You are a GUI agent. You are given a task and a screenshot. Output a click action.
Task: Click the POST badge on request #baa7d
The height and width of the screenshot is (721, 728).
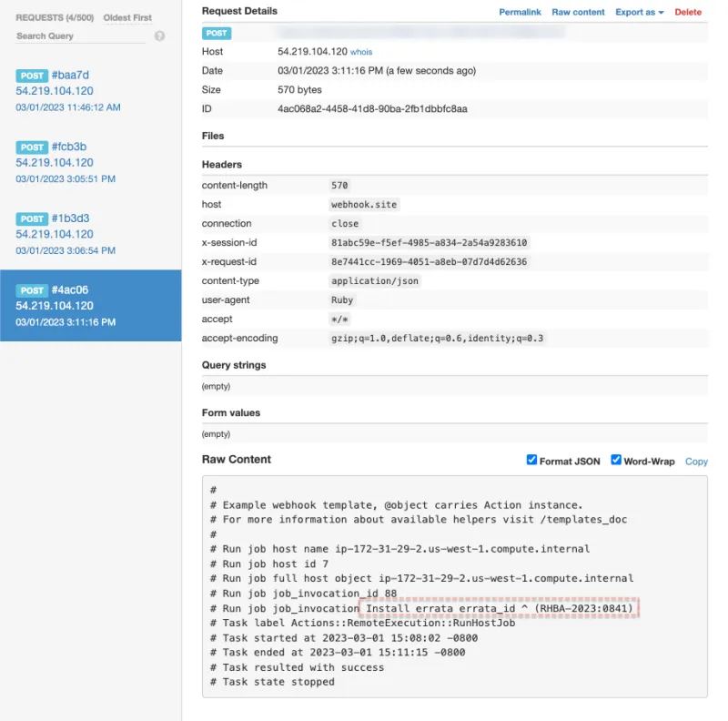pyautogui.click(x=31, y=76)
